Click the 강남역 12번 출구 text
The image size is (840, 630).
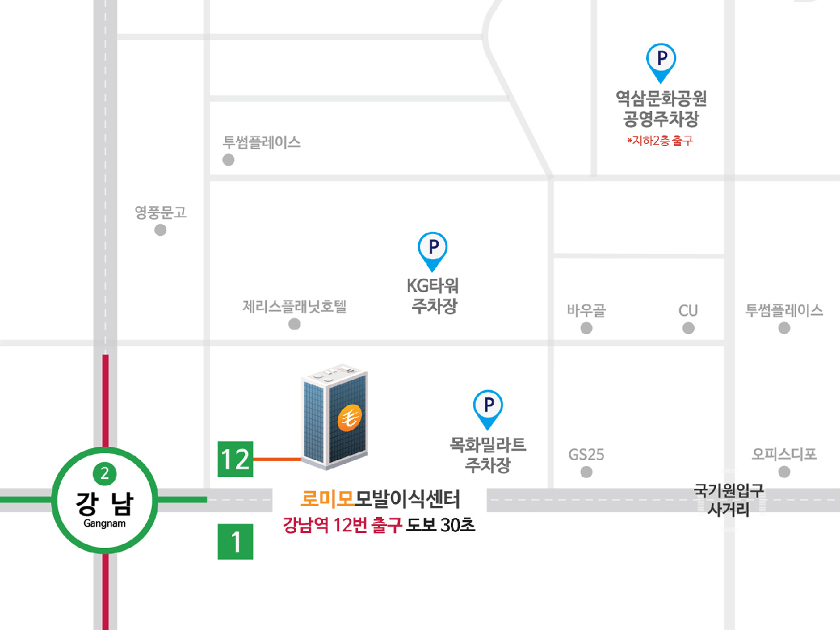(343, 525)
